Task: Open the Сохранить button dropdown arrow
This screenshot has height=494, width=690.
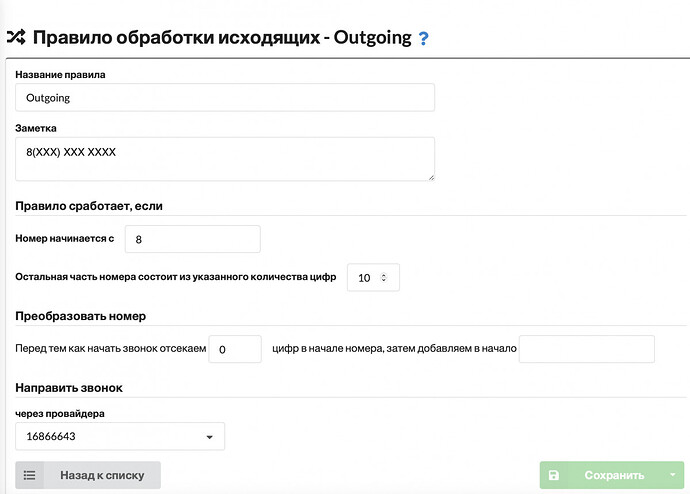Action: (672, 475)
